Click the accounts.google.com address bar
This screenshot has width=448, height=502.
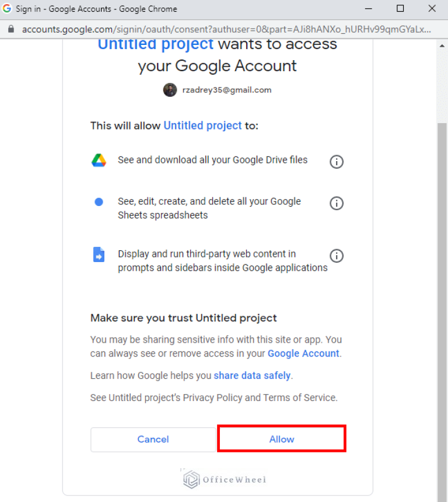pos(175,27)
